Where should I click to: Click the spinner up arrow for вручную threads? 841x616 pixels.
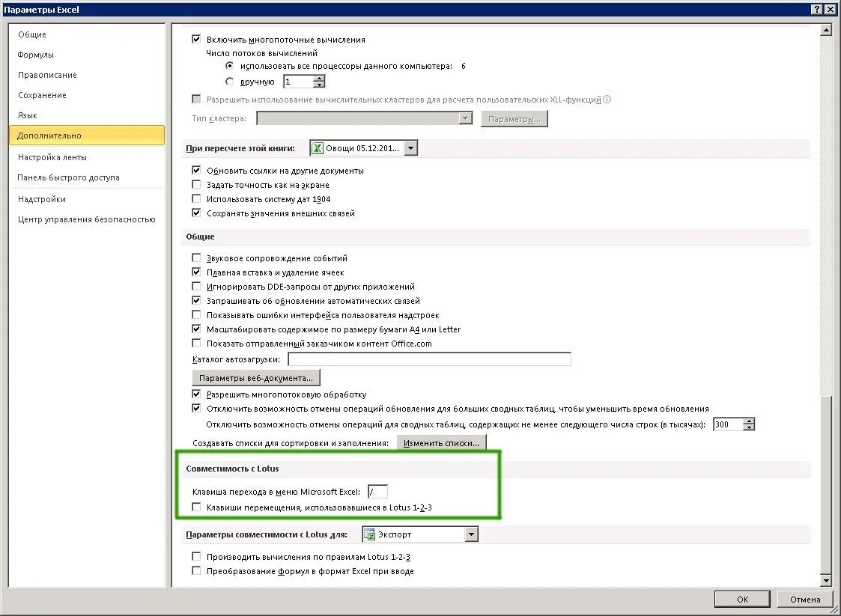(319, 79)
